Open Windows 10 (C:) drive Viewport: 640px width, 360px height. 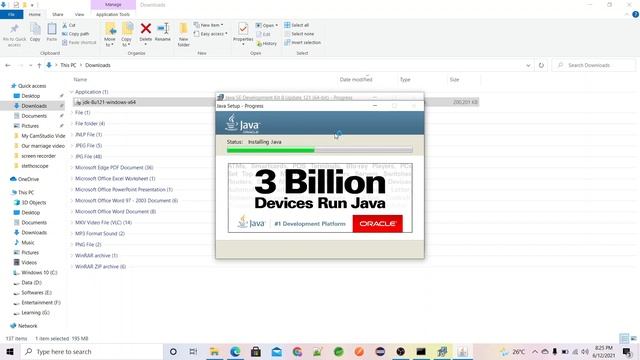point(39,273)
